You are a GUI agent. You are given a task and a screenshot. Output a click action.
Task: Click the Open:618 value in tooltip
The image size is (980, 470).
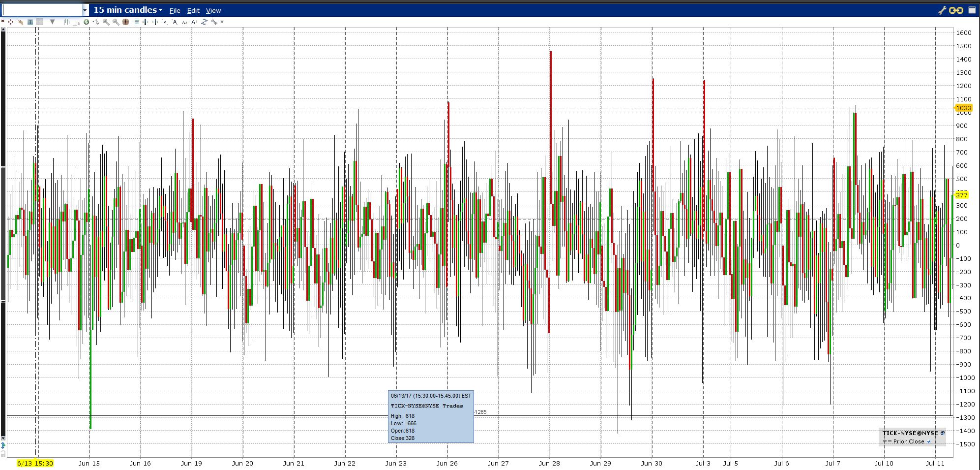pos(403,431)
